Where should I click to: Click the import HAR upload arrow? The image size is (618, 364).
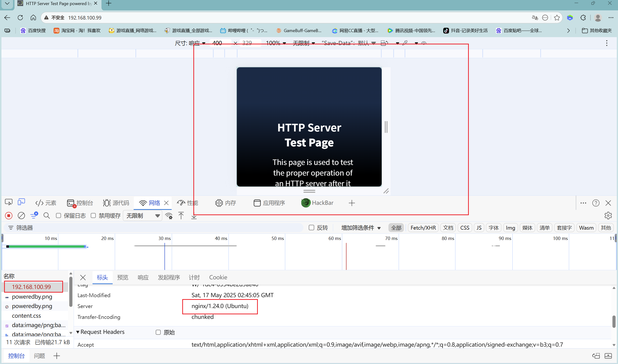click(181, 216)
